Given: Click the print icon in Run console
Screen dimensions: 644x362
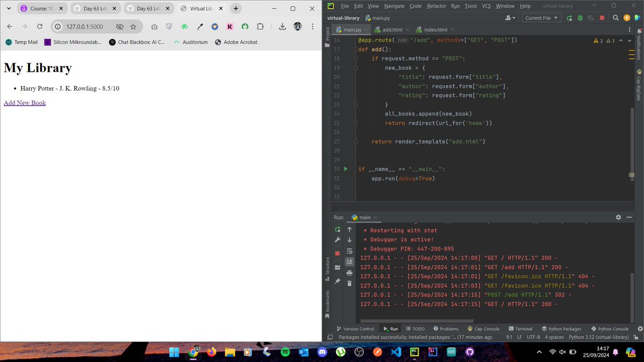Looking at the screenshot, I should 349,272.
